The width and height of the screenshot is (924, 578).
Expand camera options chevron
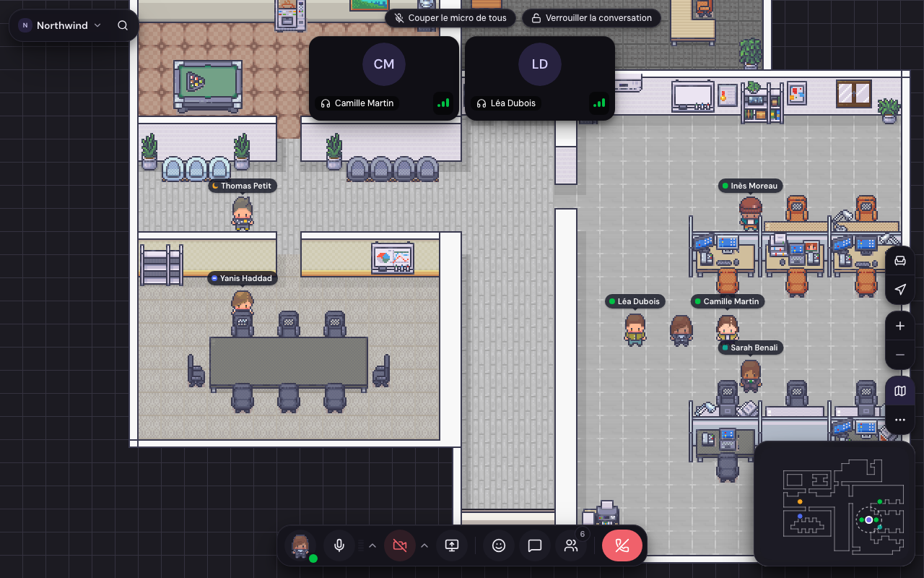point(424,545)
